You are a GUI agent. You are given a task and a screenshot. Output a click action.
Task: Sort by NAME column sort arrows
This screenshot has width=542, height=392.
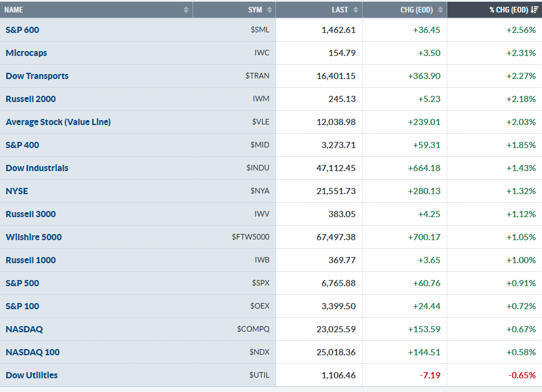tap(186, 10)
